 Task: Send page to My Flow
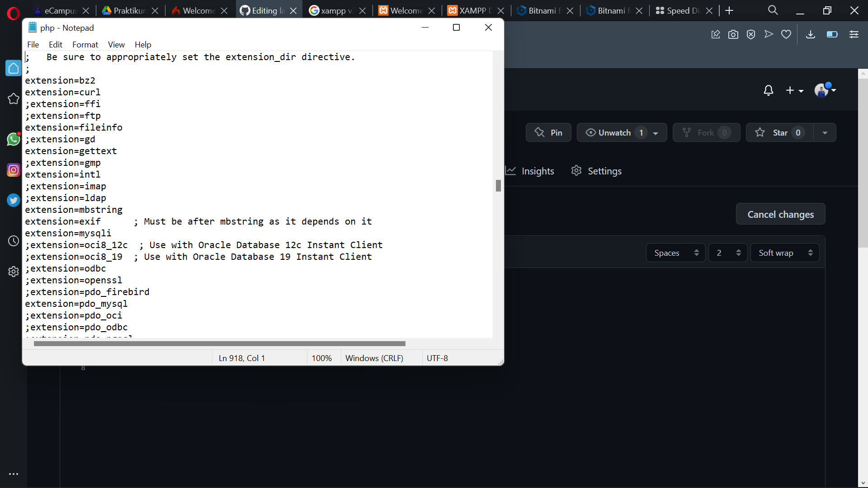tap(769, 34)
